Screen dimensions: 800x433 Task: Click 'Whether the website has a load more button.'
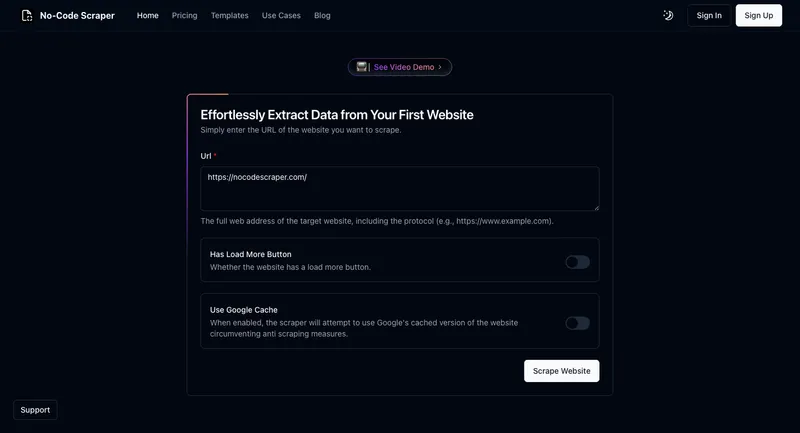click(290, 267)
